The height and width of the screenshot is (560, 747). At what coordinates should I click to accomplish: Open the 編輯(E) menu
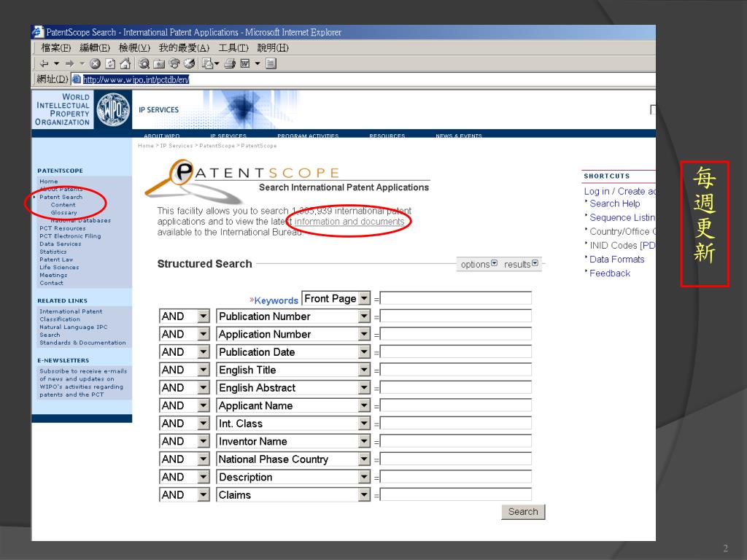pyautogui.click(x=95, y=47)
